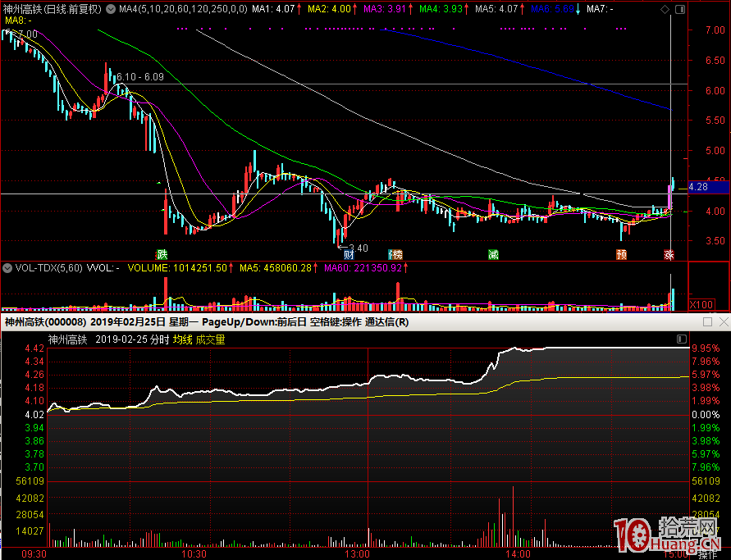Image resolution: width=731 pixels, height=560 pixels.
Task: Click the diamond icon atop the daily chart
Action: click(665, 9)
